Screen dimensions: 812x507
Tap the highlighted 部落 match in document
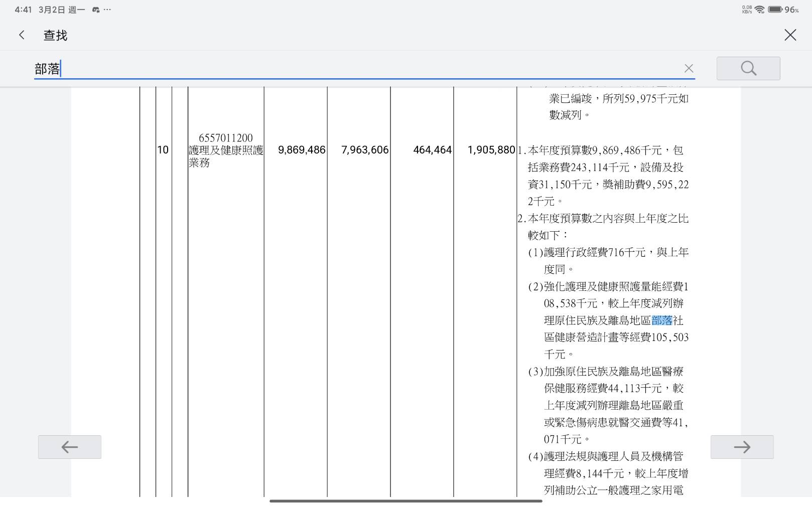(x=661, y=320)
